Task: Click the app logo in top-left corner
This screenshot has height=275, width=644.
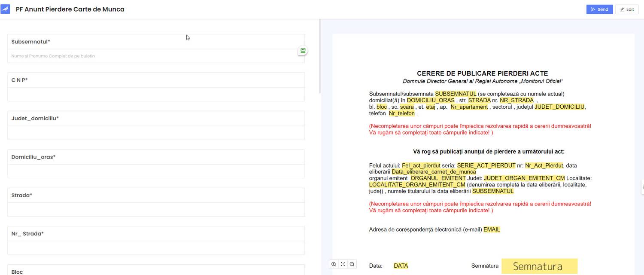Action: coord(5,9)
